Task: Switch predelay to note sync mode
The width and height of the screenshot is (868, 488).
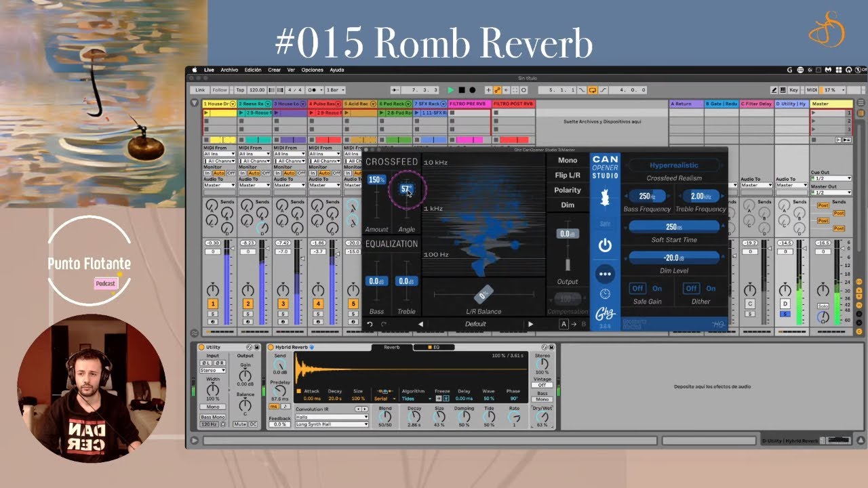Action: pyautogui.click(x=285, y=406)
